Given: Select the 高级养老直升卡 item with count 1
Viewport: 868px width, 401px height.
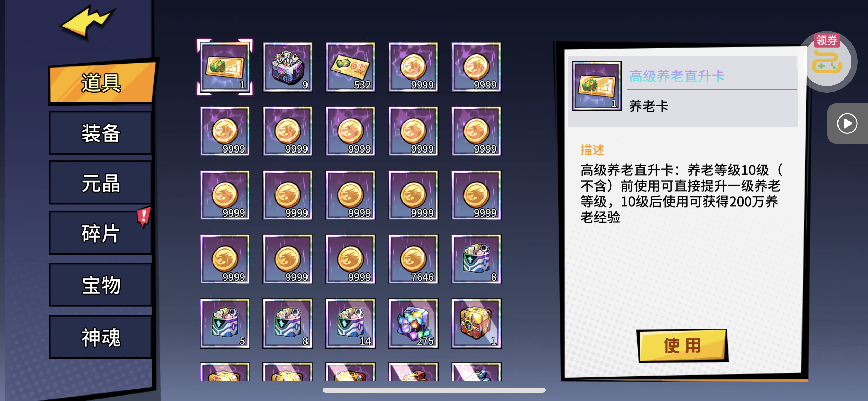Looking at the screenshot, I should click(225, 67).
